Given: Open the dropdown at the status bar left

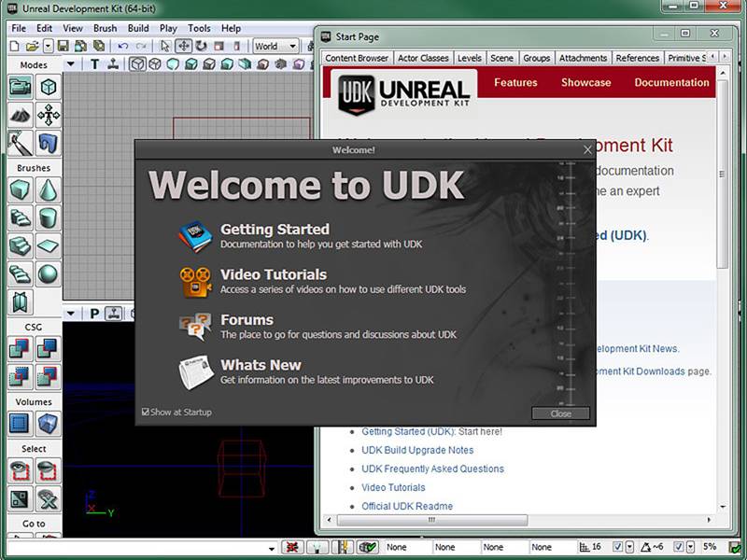Looking at the screenshot, I should 271,548.
